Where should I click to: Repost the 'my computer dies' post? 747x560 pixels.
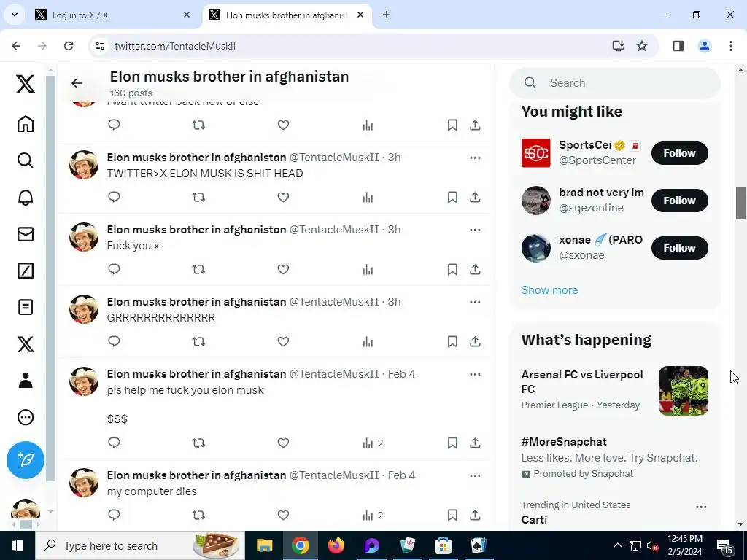coord(198,516)
